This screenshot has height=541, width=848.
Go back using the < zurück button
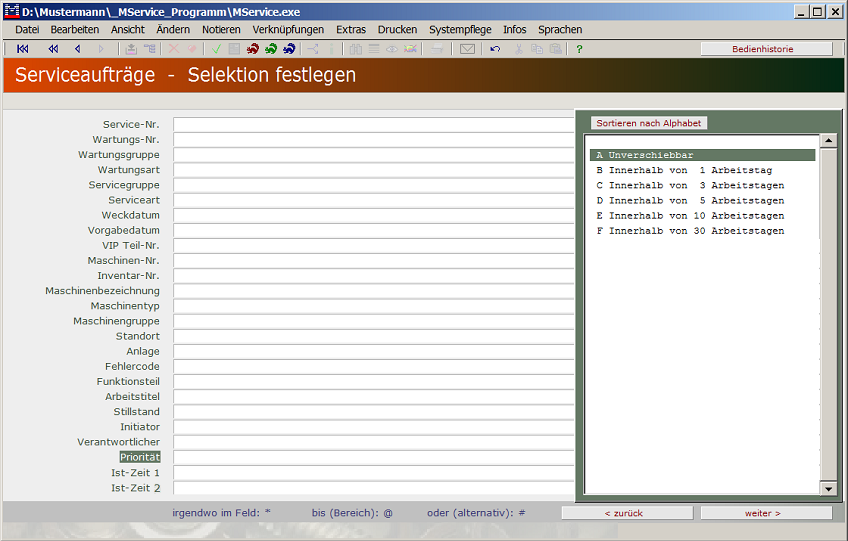624,513
